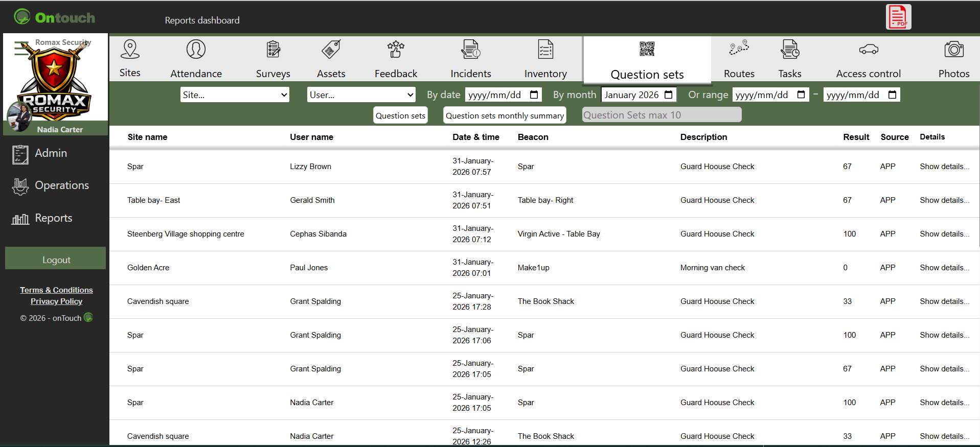Expand the Site filter dropdown
Image resolution: width=980 pixels, height=447 pixels.
pos(235,95)
